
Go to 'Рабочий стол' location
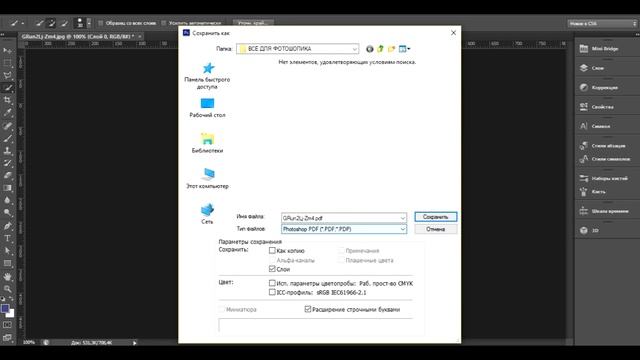tap(207, 108)
